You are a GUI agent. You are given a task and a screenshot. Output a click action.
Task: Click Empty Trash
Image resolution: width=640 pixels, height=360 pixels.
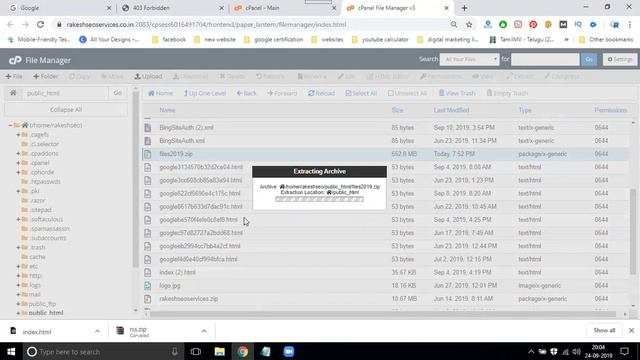(x=507, y=93)
